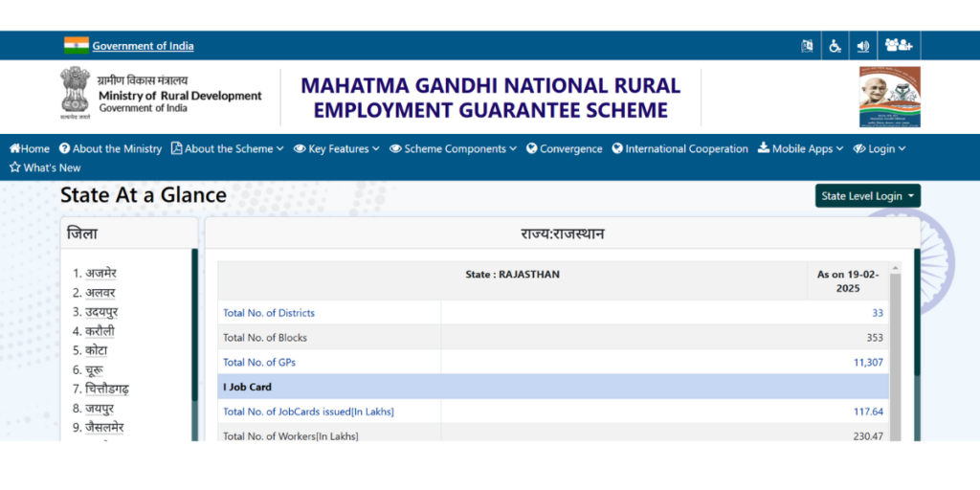Image resolution: width=980 pixels, height=490 pixels.
Task: Click Mahatma Gandhi National Rural Employment title
Action: pyautogui.click(x=491, y=97)
